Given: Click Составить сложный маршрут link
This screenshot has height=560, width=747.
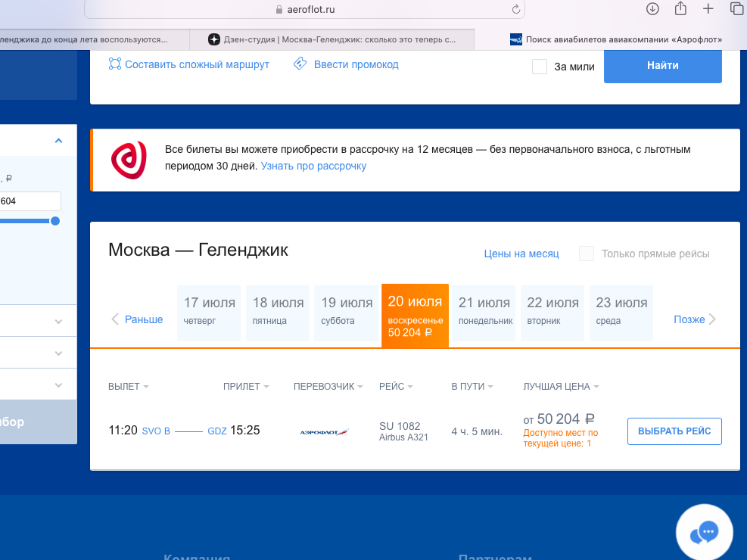Looking at the screenshot, I should [x=197, y=64].
